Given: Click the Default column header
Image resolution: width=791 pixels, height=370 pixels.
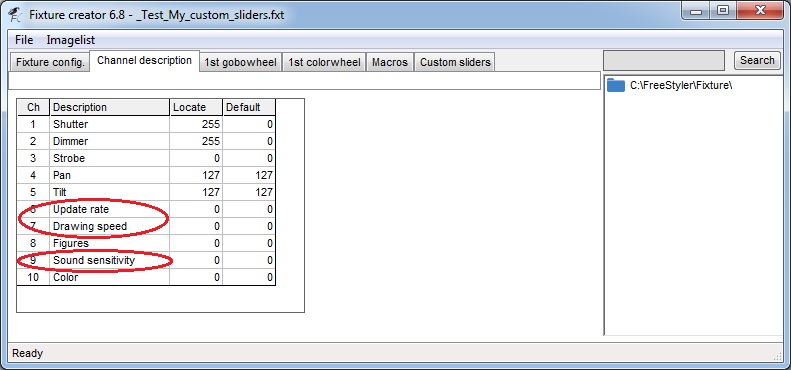Looking at the screenshot, I should click(249, 107).
